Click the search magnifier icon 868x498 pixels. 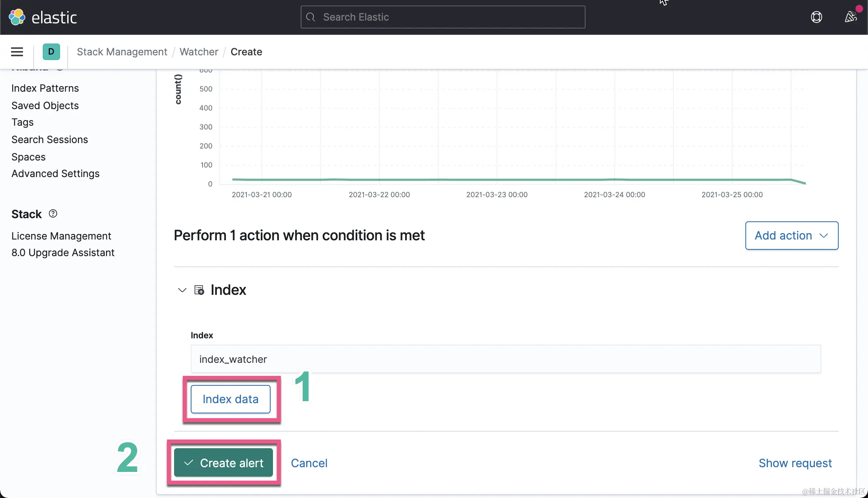coord(311,17)
